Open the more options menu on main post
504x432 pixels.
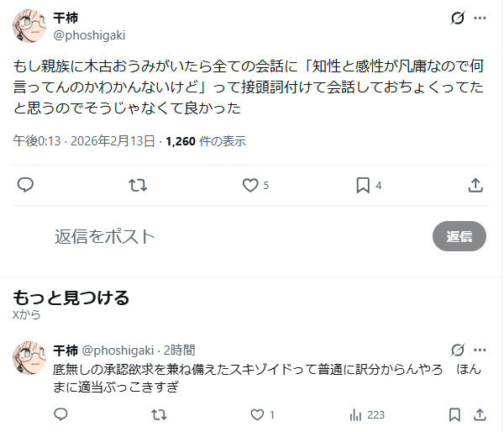(x=480, y=18)
